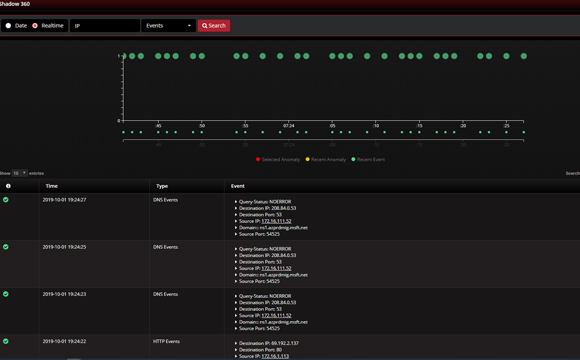
Task: Expand Destination IP 69.192.2.137 arrow
Action: point(236,343)
